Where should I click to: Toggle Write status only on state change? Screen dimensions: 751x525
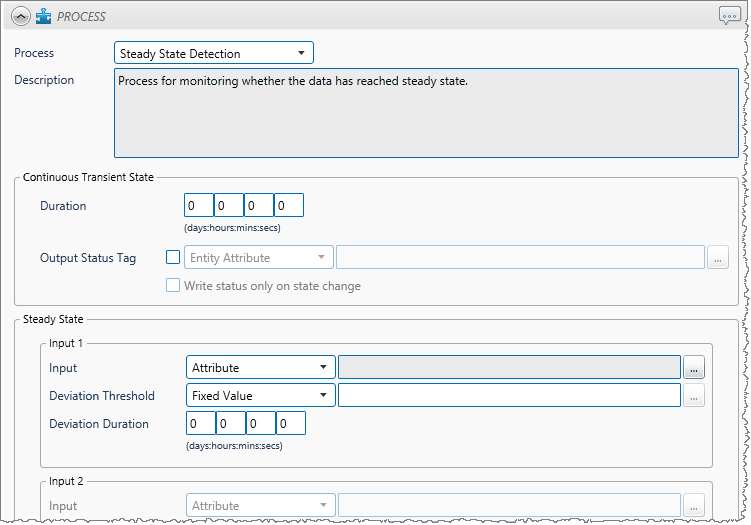[x=174, y=286]
